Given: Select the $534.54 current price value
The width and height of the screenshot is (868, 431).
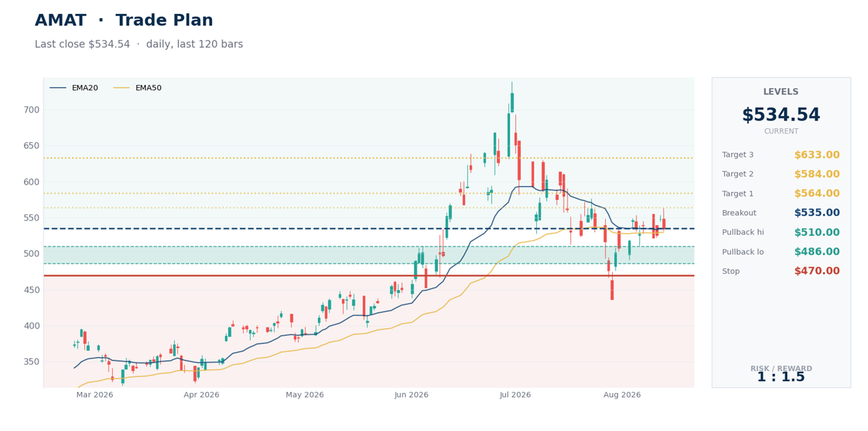Looking at the screenshot, I should tap(781, 116).
